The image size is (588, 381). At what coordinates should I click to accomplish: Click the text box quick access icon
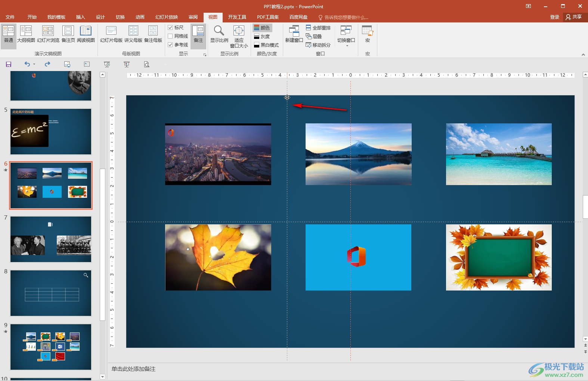tap(87, 64)
